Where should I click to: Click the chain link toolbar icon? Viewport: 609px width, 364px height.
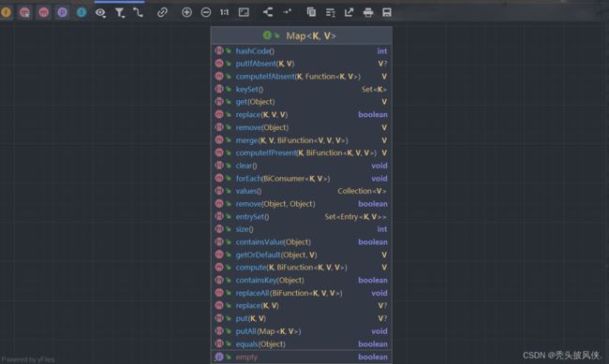click(x=162, y=12)
